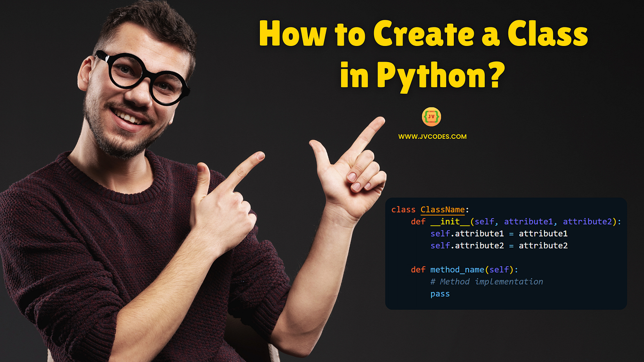Click the 'def method_name(self):' line
The height and width of the screenshot is (362, 644).
pos(465,270)
